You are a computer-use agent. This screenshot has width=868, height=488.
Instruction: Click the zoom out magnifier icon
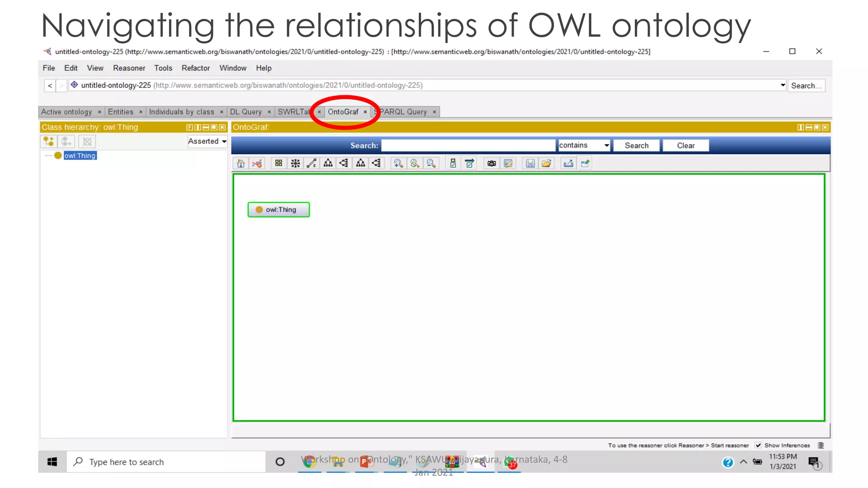coord(431,164)
